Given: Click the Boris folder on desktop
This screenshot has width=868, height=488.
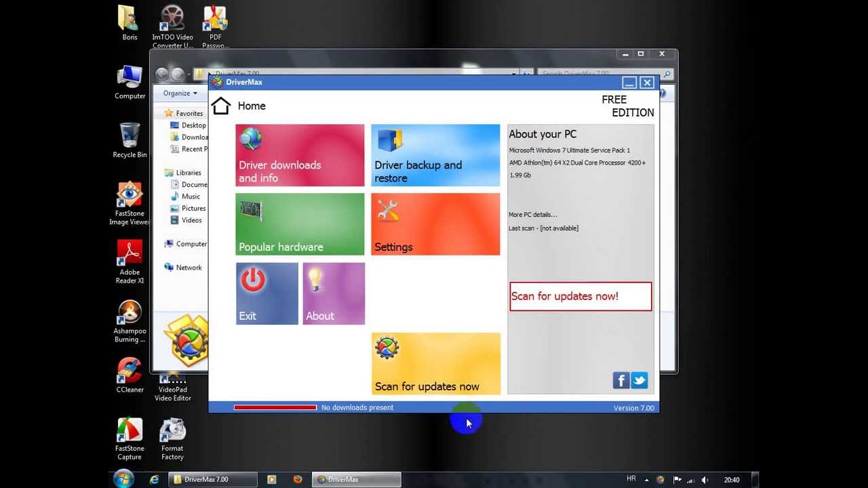Looking at the screenshot, I should coord(130,22).
